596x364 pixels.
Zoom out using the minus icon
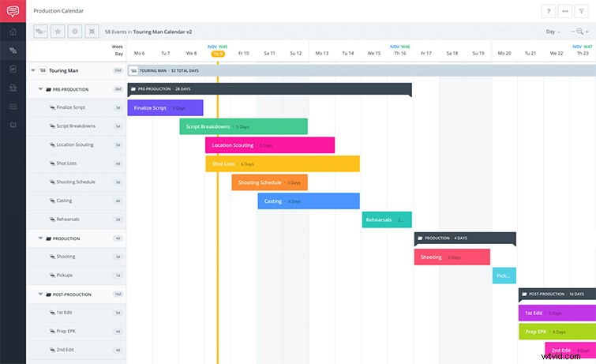(x=572, y=32)
